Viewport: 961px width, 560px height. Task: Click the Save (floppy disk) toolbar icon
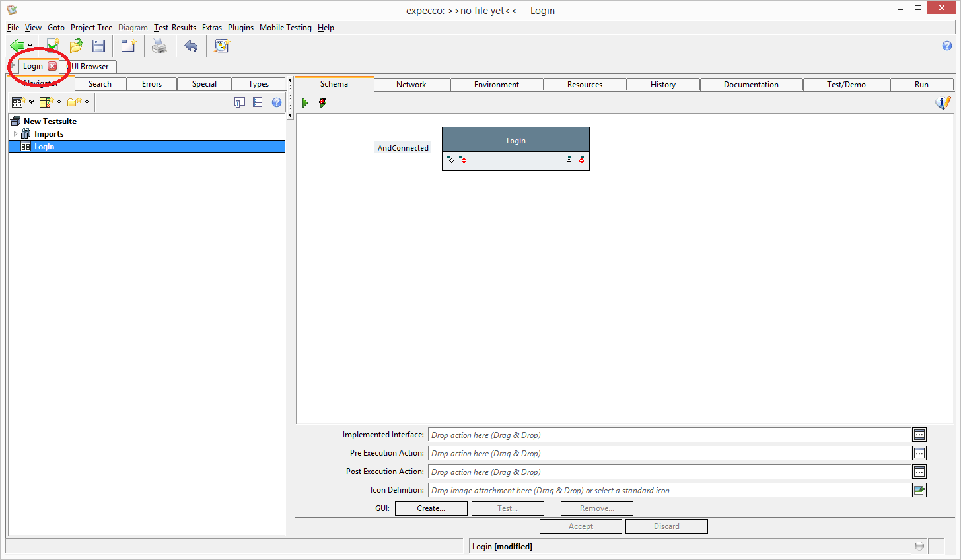[x=99, y=46]
